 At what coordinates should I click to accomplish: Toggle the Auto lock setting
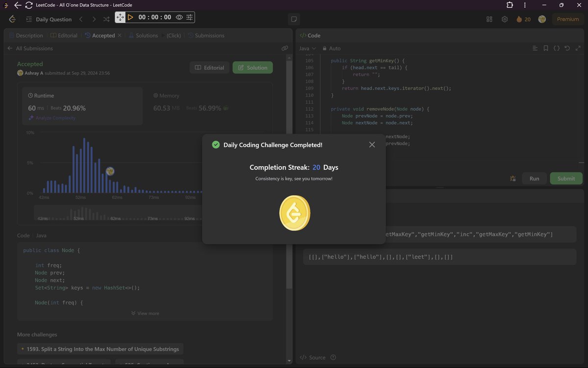coord(332,49)
